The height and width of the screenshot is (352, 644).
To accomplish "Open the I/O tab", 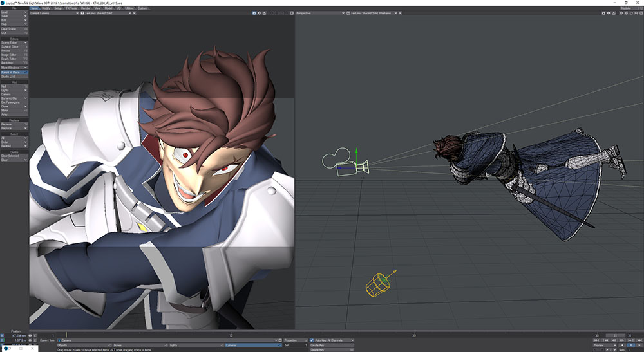I will [x=118, y=8].
